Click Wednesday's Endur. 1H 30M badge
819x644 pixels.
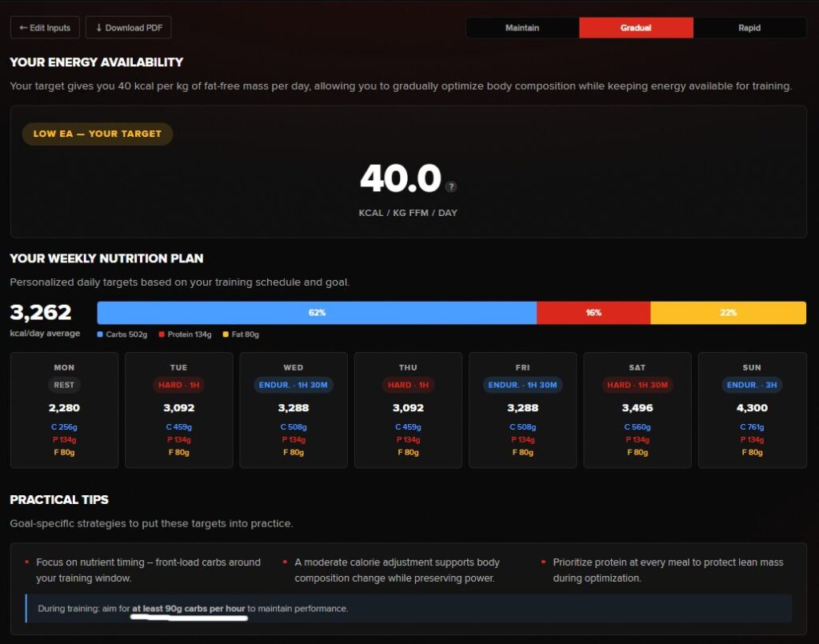point(294,385)
